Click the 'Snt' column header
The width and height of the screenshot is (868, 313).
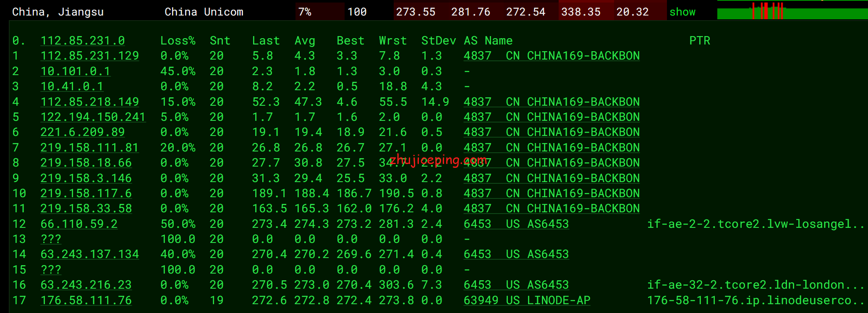pos(220,41)
